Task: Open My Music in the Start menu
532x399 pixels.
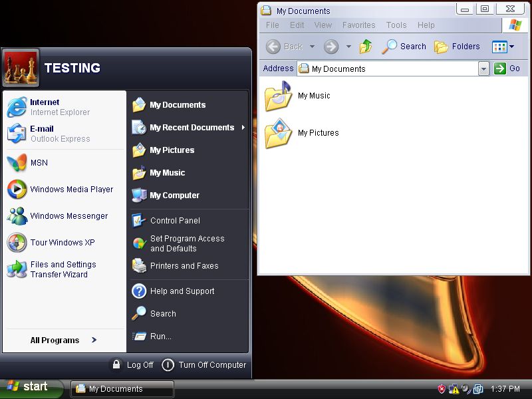Action: [188, 173]
